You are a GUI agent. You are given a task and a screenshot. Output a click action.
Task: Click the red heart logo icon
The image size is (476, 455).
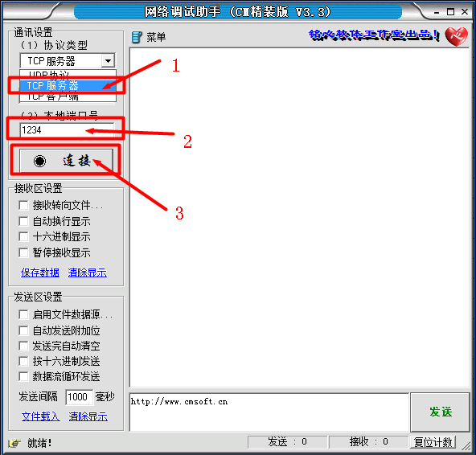click(457, 36)
